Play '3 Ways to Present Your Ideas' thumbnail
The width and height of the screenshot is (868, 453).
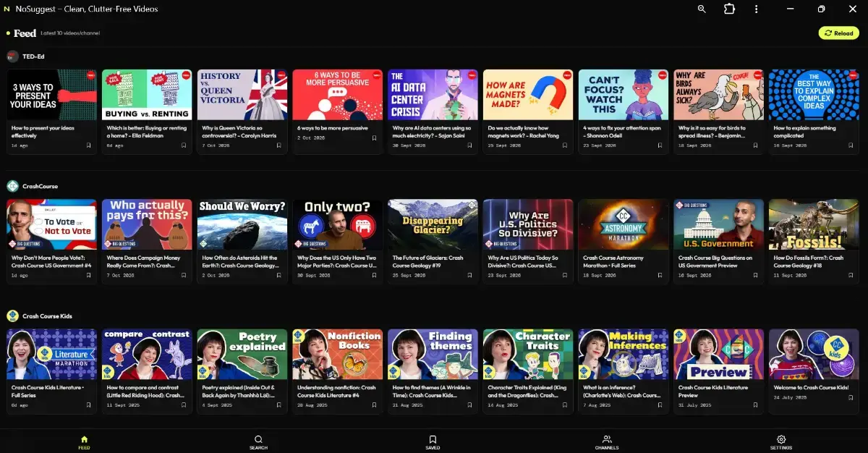click(x=52, y=94)
